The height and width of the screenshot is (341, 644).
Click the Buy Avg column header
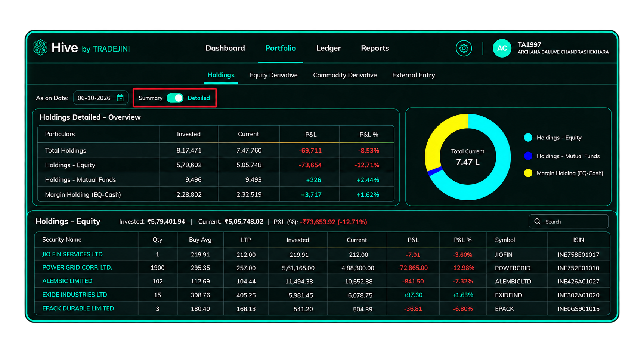[x=200, y=240]
